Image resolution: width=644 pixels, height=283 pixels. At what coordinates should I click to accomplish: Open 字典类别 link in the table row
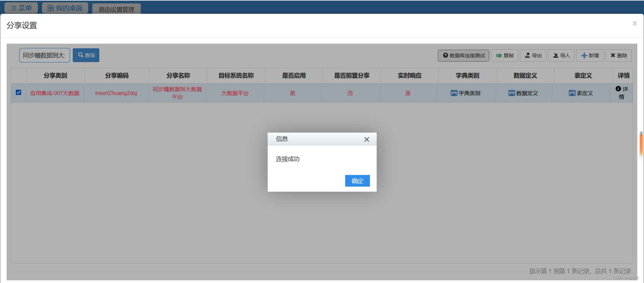tap(466, 93)
